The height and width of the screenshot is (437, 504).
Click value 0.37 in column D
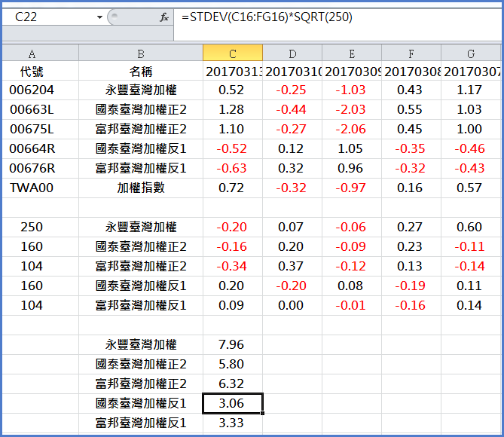point(292,267)
